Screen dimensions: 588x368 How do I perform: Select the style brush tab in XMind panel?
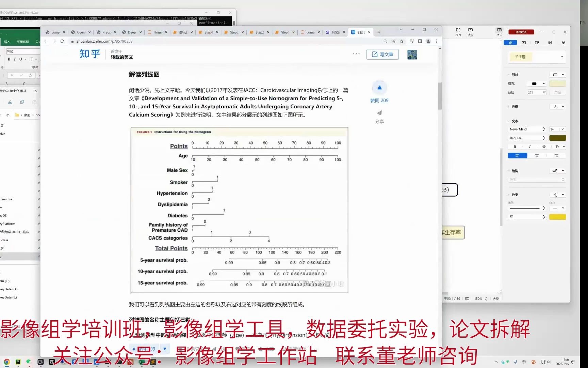pos(510,43)
